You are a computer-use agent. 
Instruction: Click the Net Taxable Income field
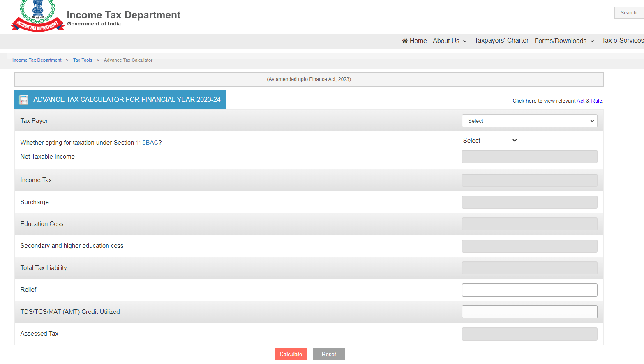pyautogui.click(x=529, y=157)
